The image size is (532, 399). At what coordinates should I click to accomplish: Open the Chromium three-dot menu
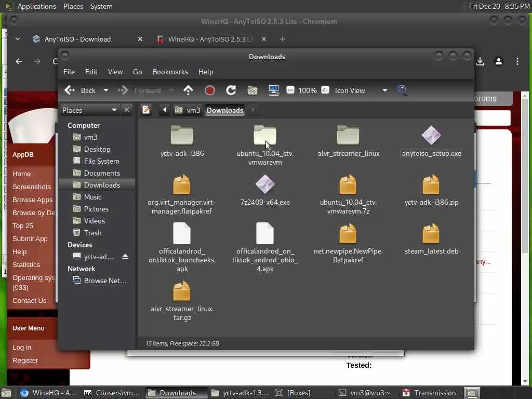click(x=517, y=61)
